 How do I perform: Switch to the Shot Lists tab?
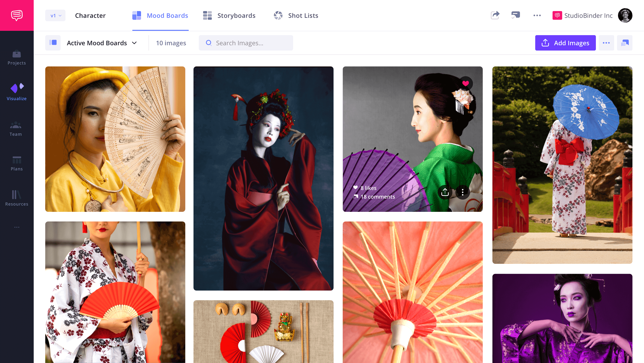pyautogui.click(x=296, y=15)
